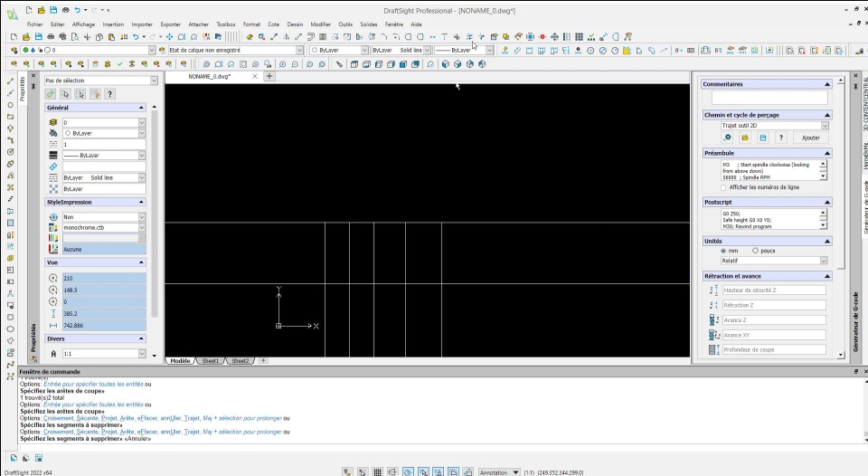Image resolution: width=868 pixels, height=476 pixels.
Task: Open the Pas de sélection dropdown
Action: [154, 81]
